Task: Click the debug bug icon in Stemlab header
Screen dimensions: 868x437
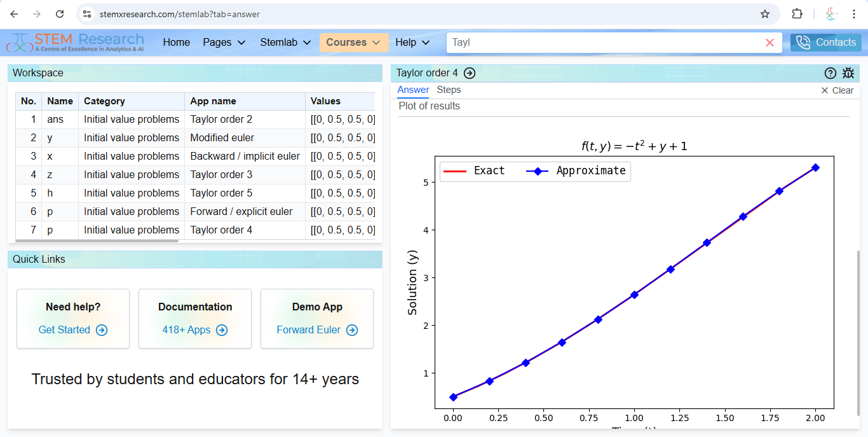Action: tap(848, 73)
